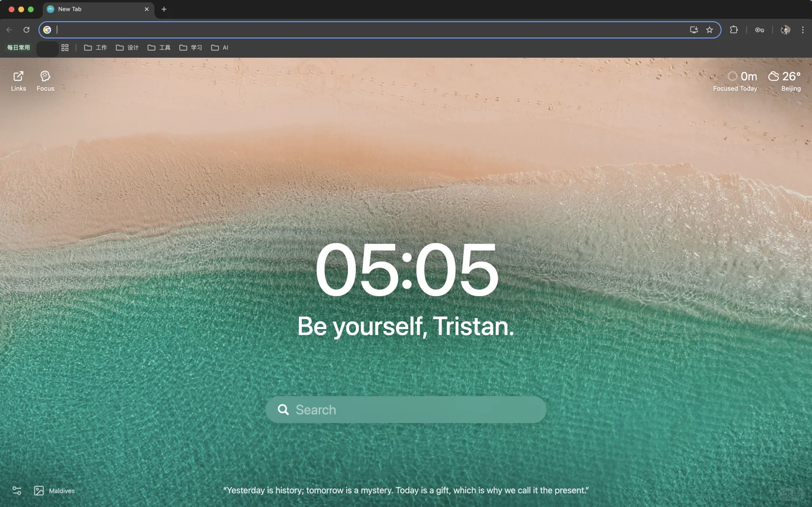812x507 pixels.
Task: Click the dark blank bookmark item
Action: coord(47,48)
